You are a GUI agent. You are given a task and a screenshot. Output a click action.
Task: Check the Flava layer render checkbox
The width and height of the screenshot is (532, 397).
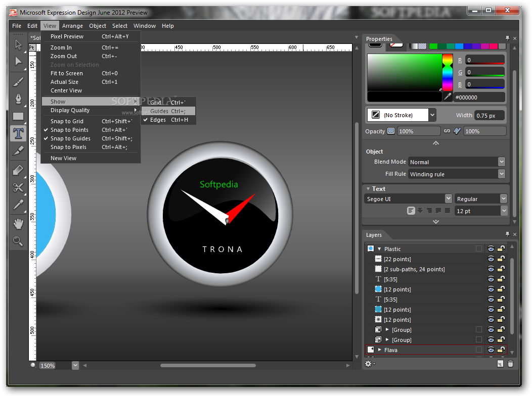click(479, 350)
